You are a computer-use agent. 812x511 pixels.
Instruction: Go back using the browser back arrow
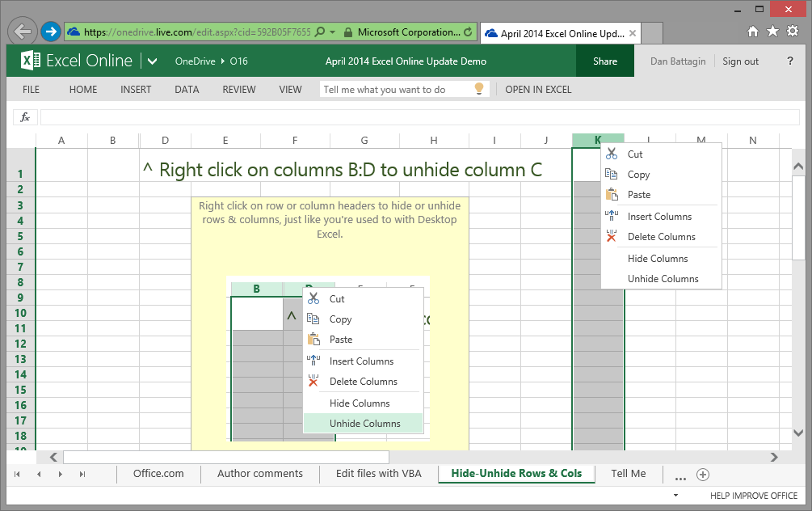pyautogui.click(x=23, y=32)
